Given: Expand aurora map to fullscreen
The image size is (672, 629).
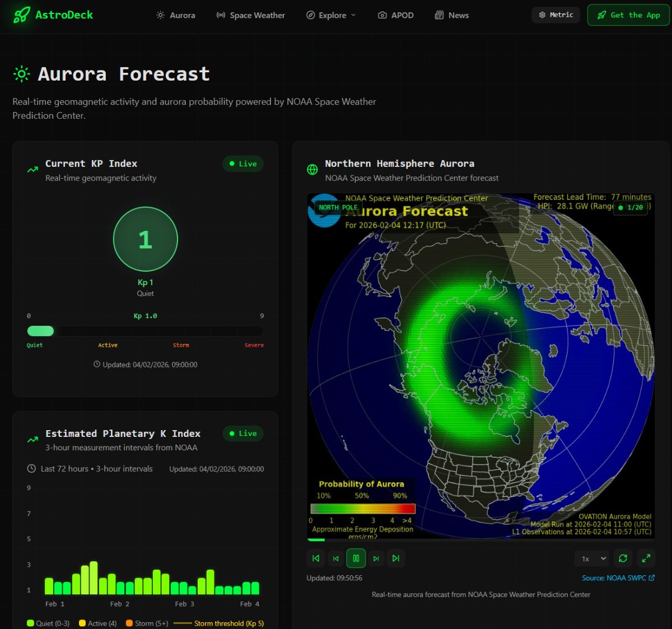Looking at the screenshot, I should (x=646, y=558).
